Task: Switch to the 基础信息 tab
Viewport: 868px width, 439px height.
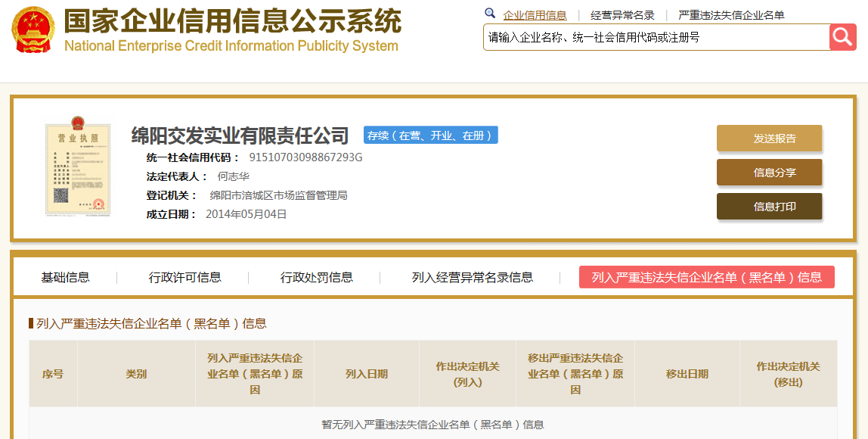Action: (65, 277)
